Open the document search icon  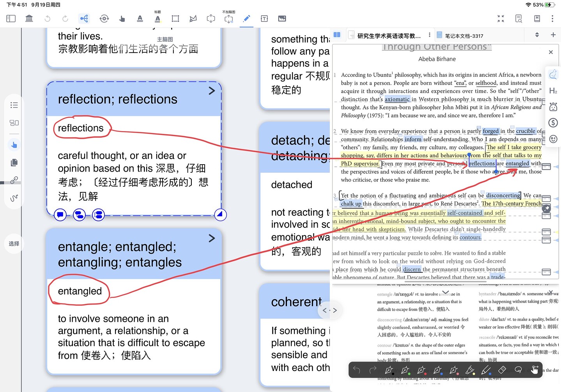point(519,18)
